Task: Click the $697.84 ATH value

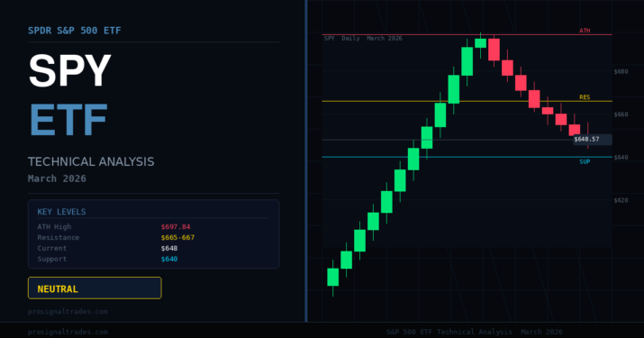Action: pos(176,226)
